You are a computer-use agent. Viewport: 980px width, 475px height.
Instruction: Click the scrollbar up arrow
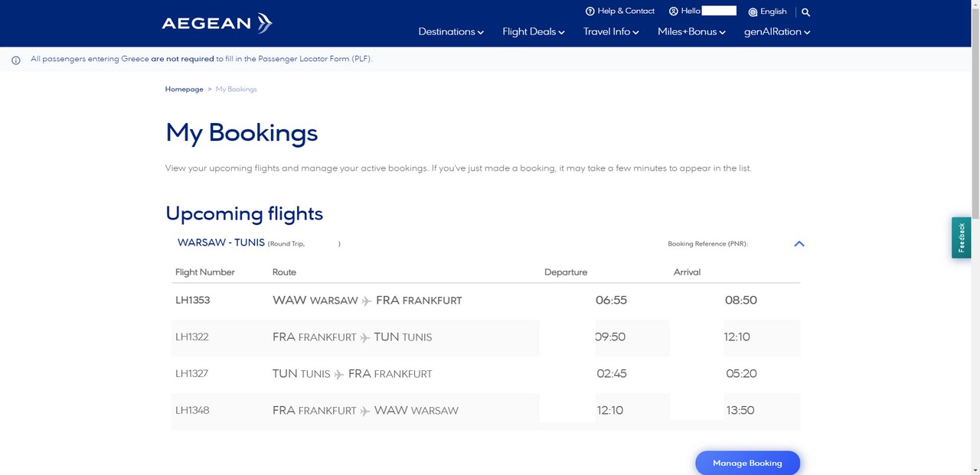point(975,5)
